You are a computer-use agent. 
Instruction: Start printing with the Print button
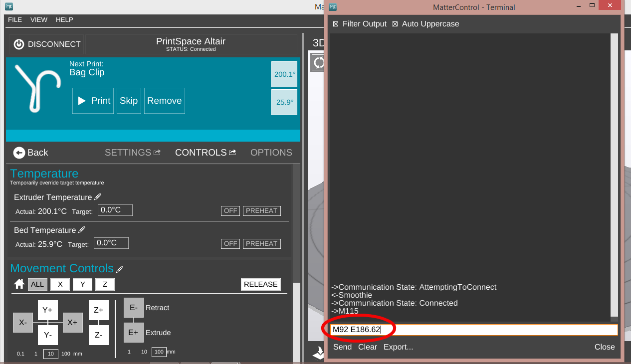tap(93, 101)
